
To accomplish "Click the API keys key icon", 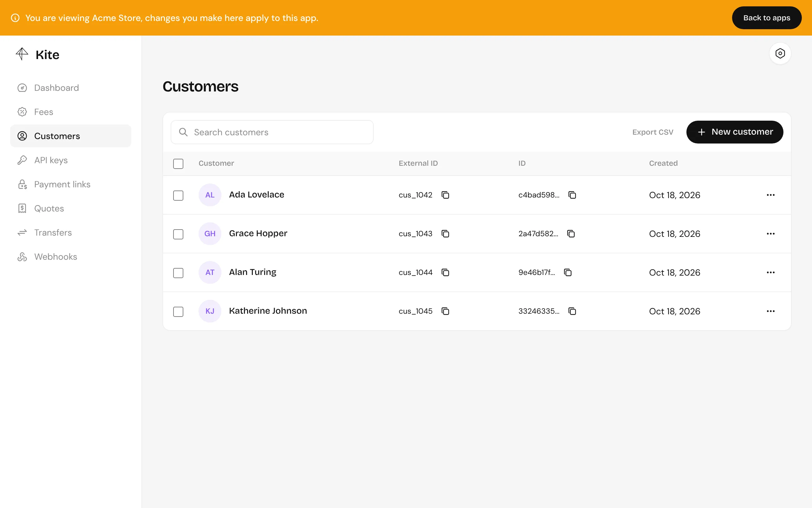I will (x=22, y=160).
